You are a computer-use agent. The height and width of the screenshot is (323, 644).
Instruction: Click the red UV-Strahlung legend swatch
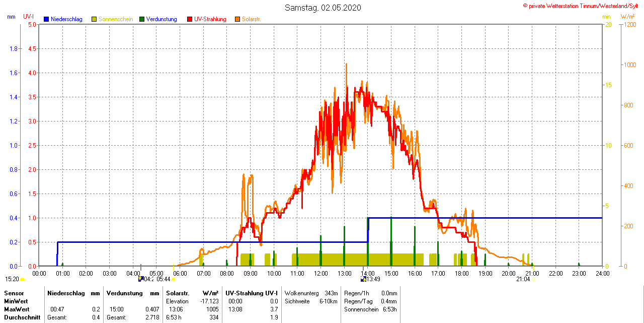(x=190, y=19)
